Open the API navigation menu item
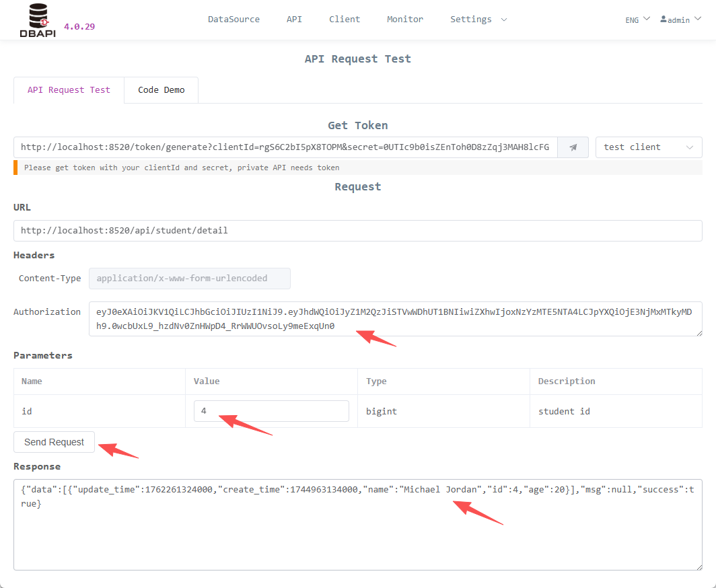The height and width of the screenshot is (588, 716). 294,20
